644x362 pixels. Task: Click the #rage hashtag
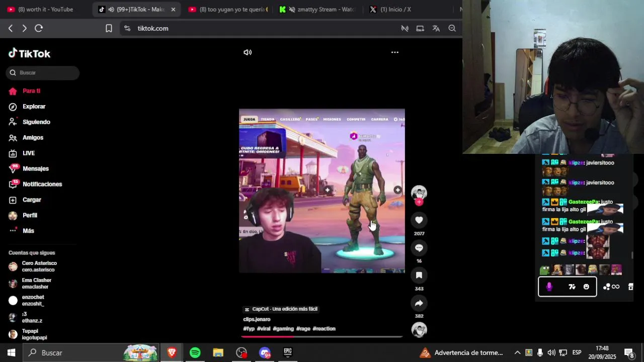[303, 329]
